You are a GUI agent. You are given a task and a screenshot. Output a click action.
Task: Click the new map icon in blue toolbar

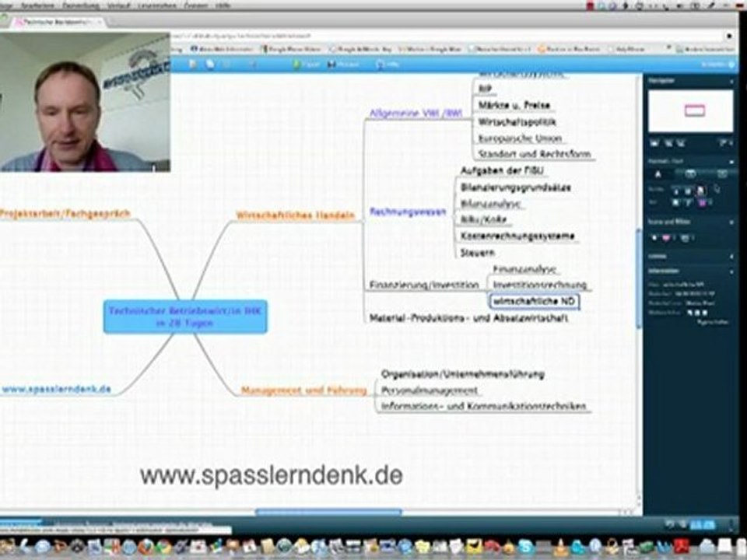point(193,65)
